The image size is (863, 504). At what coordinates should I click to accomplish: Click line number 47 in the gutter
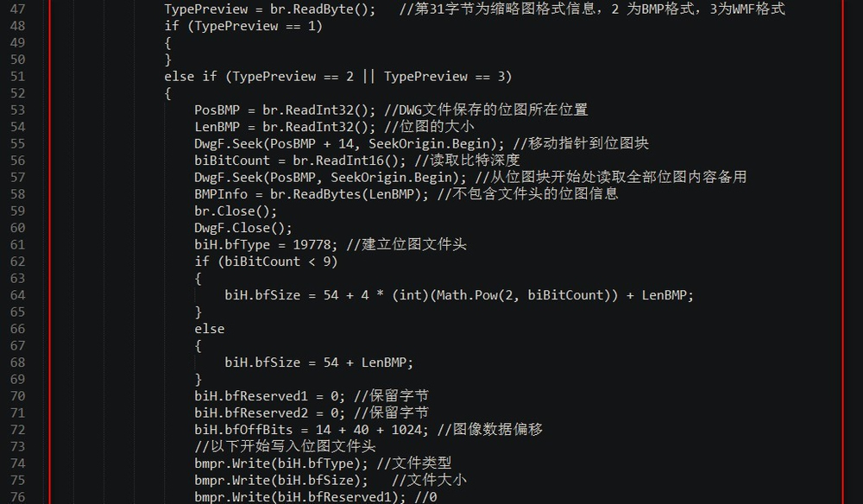pos(16,9)
